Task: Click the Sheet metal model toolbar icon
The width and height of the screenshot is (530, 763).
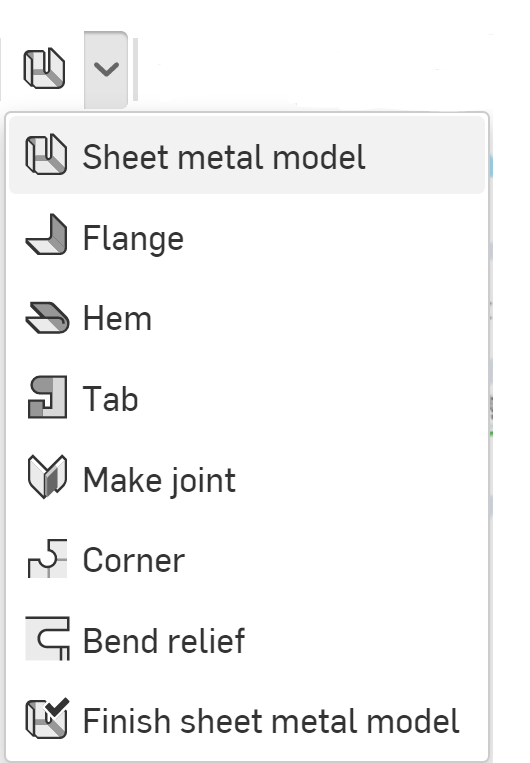Action: [44, 68]
